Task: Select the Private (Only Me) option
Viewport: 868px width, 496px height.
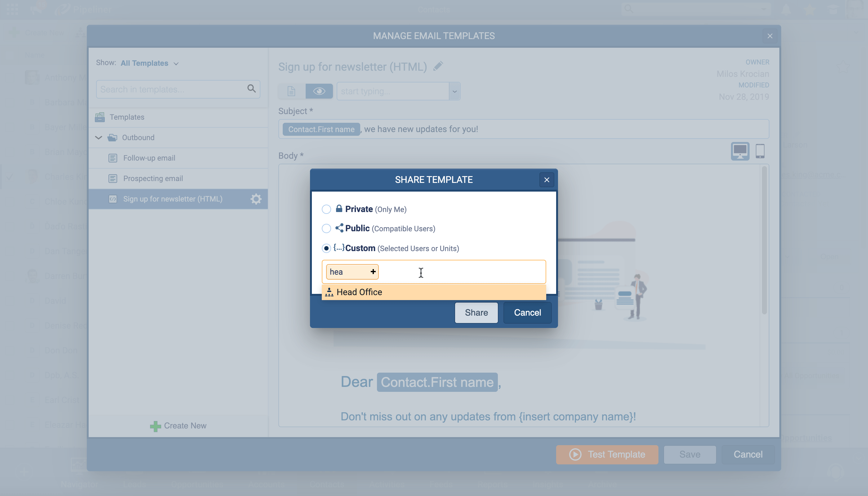Action: click(x=326, y=209)
